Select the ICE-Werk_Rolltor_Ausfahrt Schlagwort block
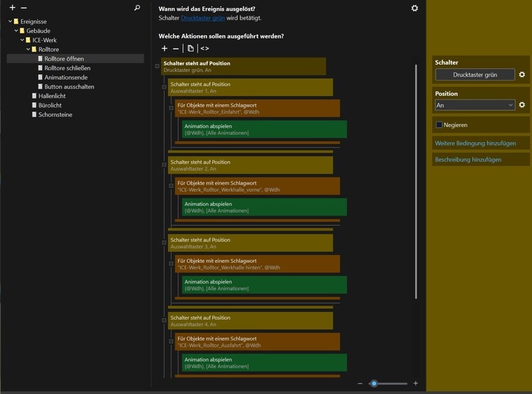532x394 pixels. [257, 341]
